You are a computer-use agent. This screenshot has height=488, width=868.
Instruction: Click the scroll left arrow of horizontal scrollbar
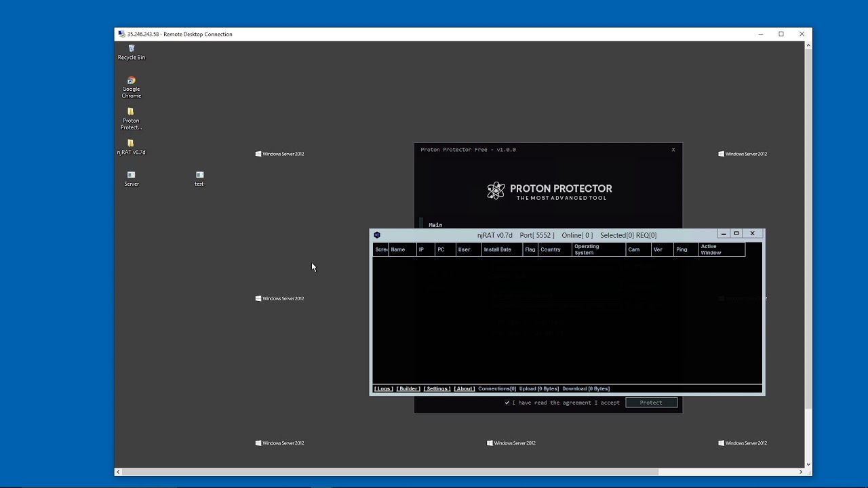click(118, 472)
